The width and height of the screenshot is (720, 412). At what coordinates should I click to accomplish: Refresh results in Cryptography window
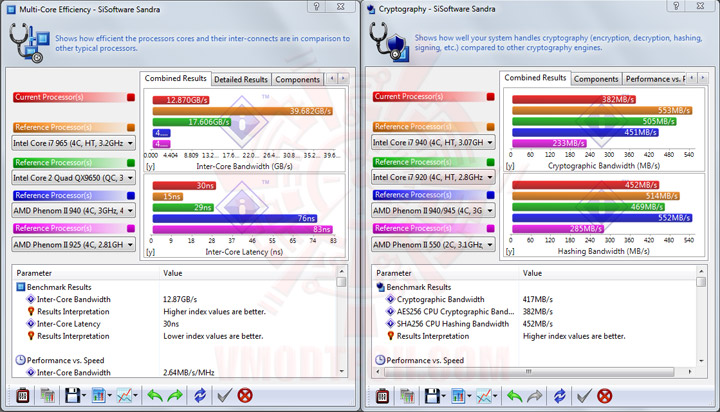point(559,396)
